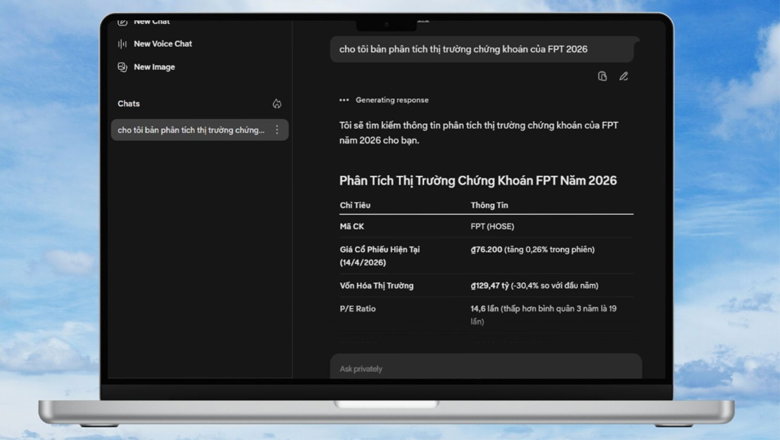Viewport: 780px width, 440px height.
Task: Copy the user message with copy icon
Action: tap(602, 76)
